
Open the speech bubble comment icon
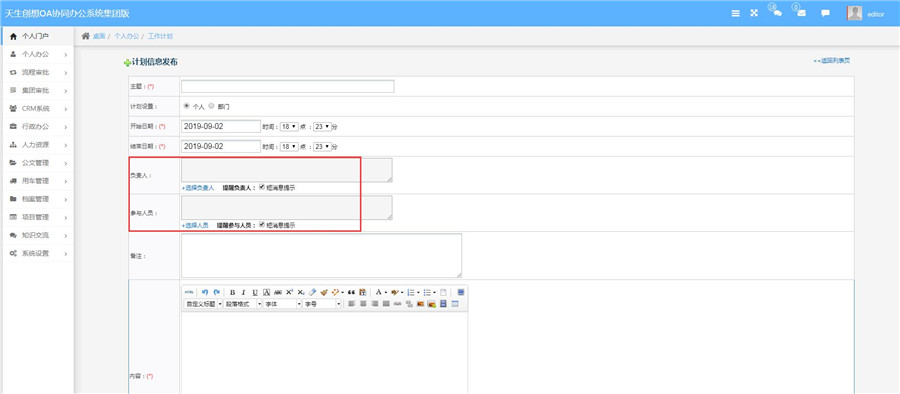[x=825, y=13]
